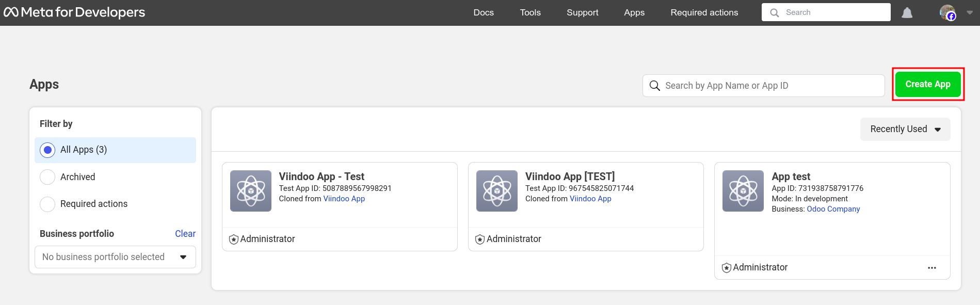The height and width of the screenshot is (305, 980).
Task: Focus the Search by App Name or App ID field
Action: pyautogui.click(x=764, y=86)
